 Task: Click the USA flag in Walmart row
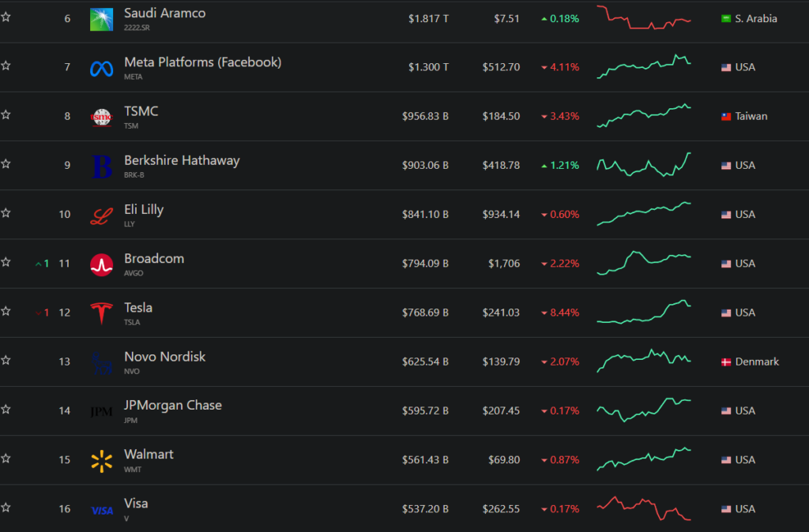pyautogui.click(x=726, y=460)
